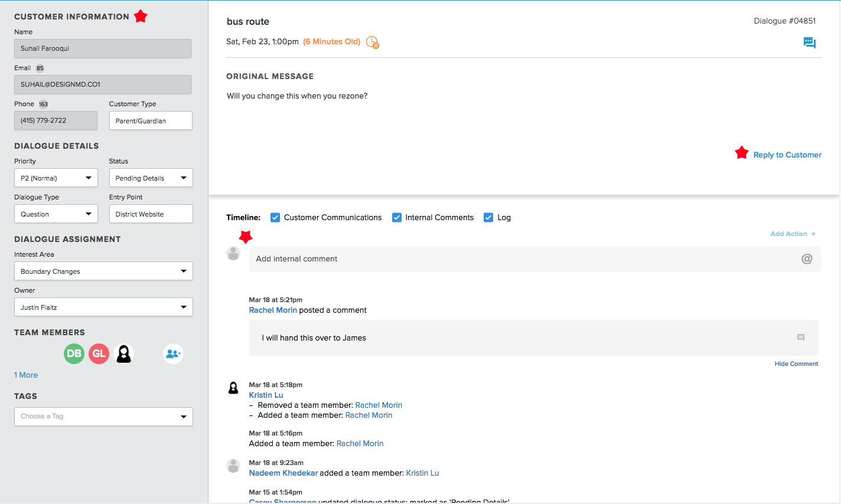The height and width of the screenshot is (504, 841).
Task: Click the red GL team member avatar
Action: point(99,354)
